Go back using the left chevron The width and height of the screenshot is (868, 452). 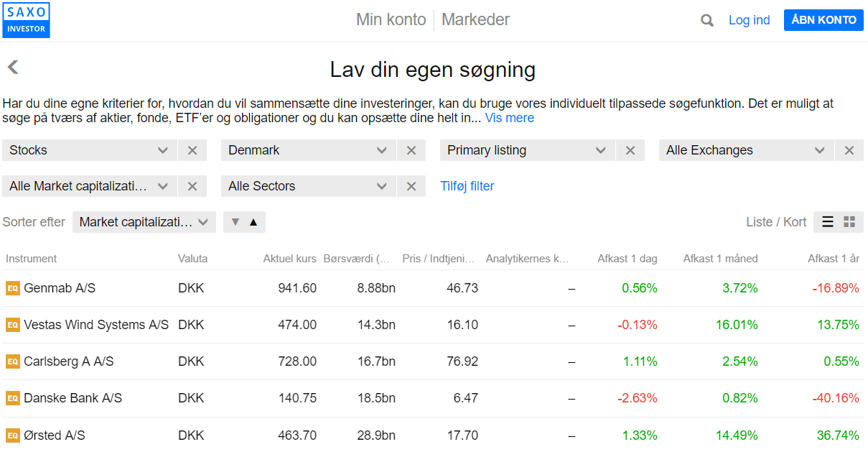tap(13, 68)
